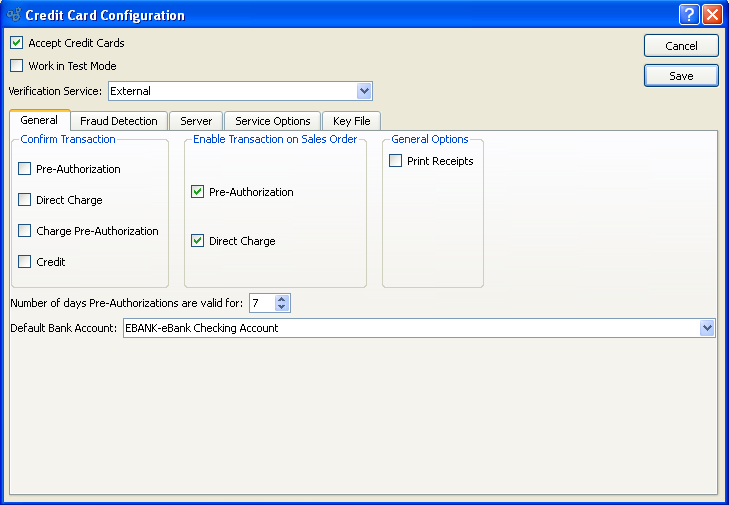Image resolution: width=729 pixels, height=505 pixels.
Task: Check the Credit confirmation checkbox
Action: coord(25,262)
